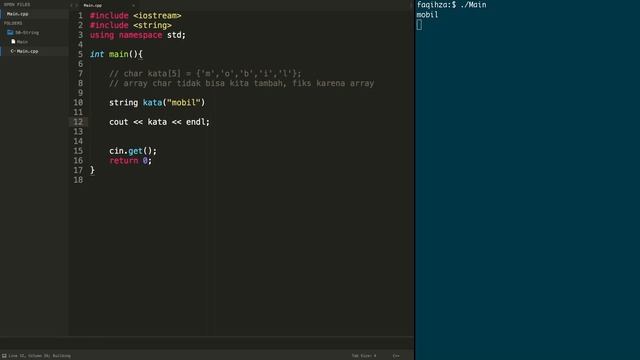Click line number 12 in the gutter
The height and width of the screenshot is (360, 640).
click(x=78, y=122)
